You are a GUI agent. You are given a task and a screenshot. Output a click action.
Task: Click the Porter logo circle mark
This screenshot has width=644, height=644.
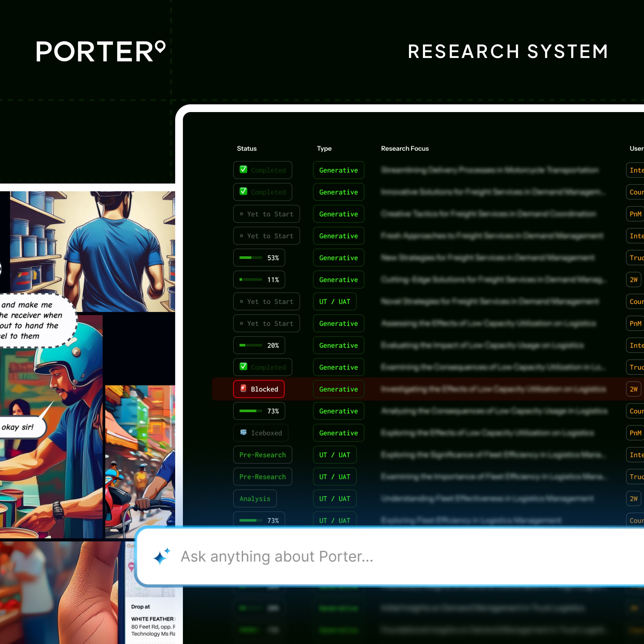click(160, 47)
